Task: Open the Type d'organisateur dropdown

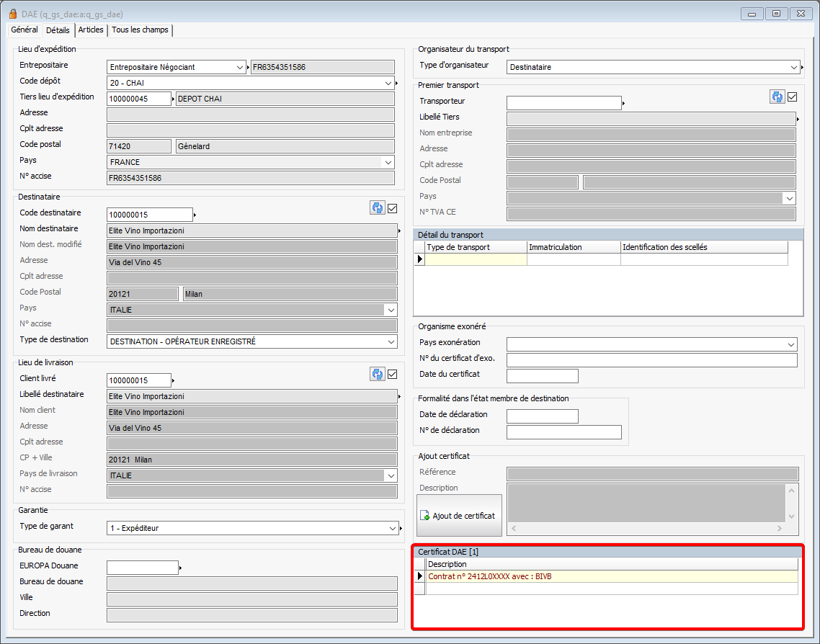Action: (x=792, y=67)
